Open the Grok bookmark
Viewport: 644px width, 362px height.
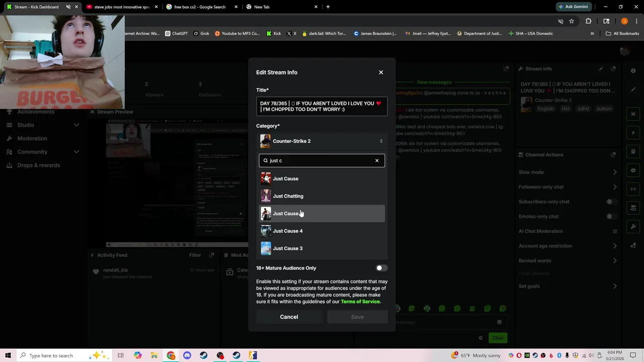tap(201, 34)
